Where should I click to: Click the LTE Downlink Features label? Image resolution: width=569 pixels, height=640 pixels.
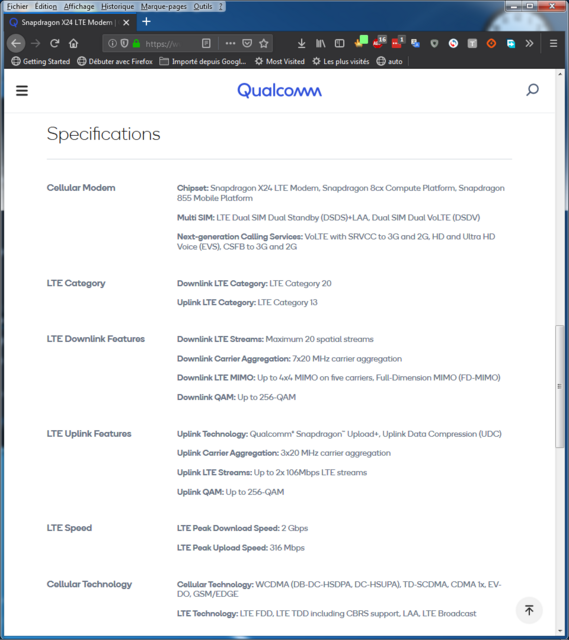[x=96, y=339]
